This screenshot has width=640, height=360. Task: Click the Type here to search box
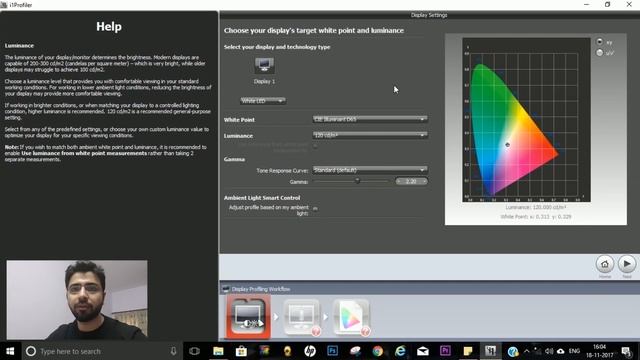[101, 351]
